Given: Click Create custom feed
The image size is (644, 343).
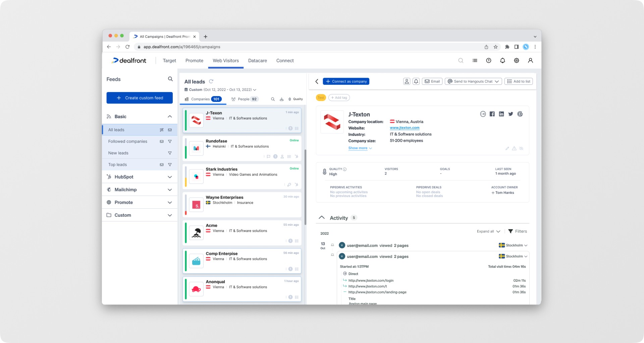Looking at the screenshot, I should pos(140,98).
